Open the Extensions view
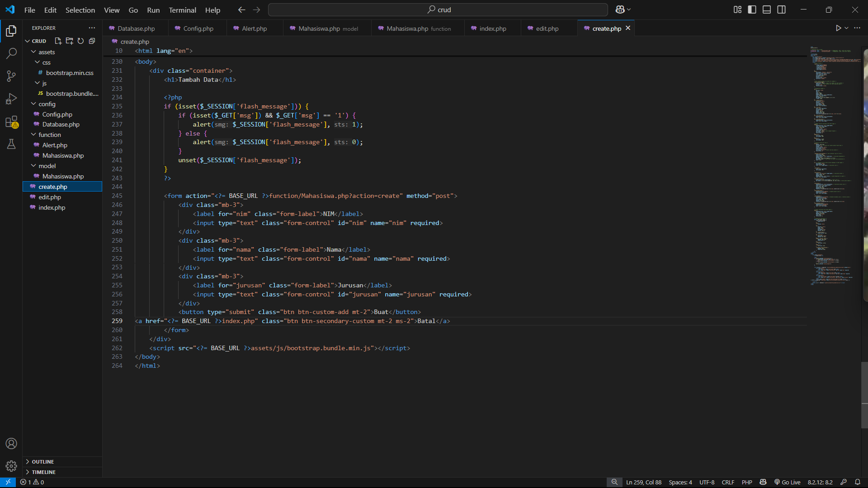Viewport: 868px width, 488px height. click(x=11, y=122)
